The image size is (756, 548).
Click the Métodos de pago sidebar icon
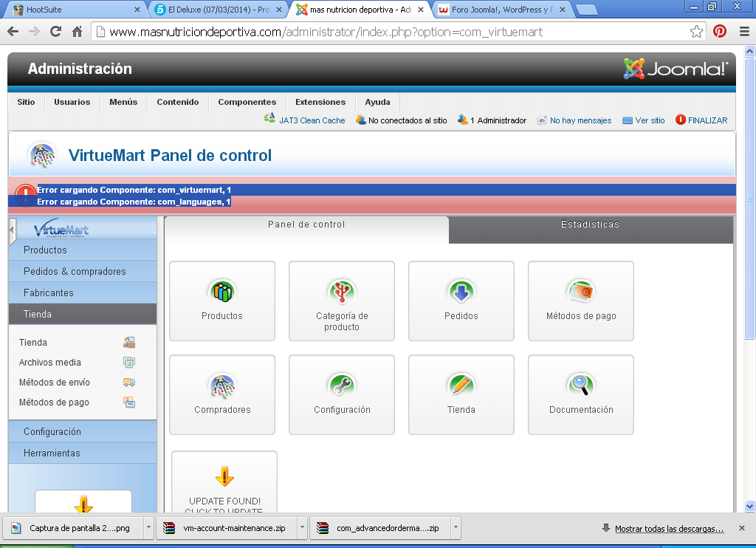[129, 402]
